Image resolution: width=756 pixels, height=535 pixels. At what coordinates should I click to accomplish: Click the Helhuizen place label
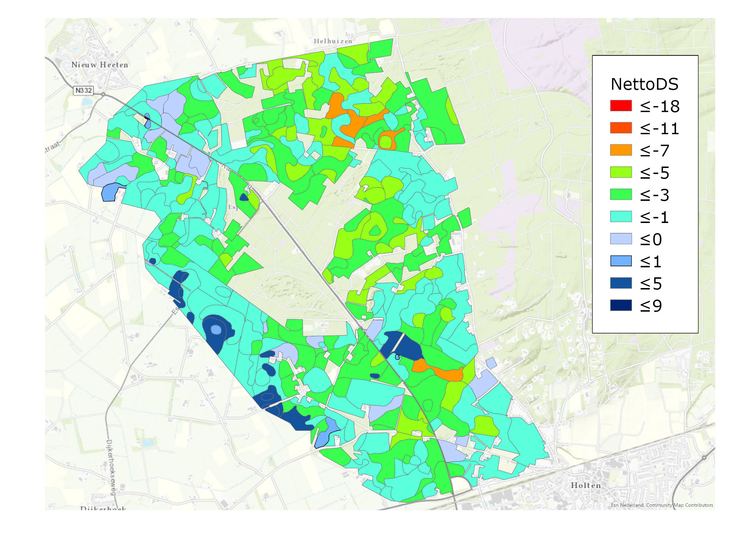[x=333, y=41]
